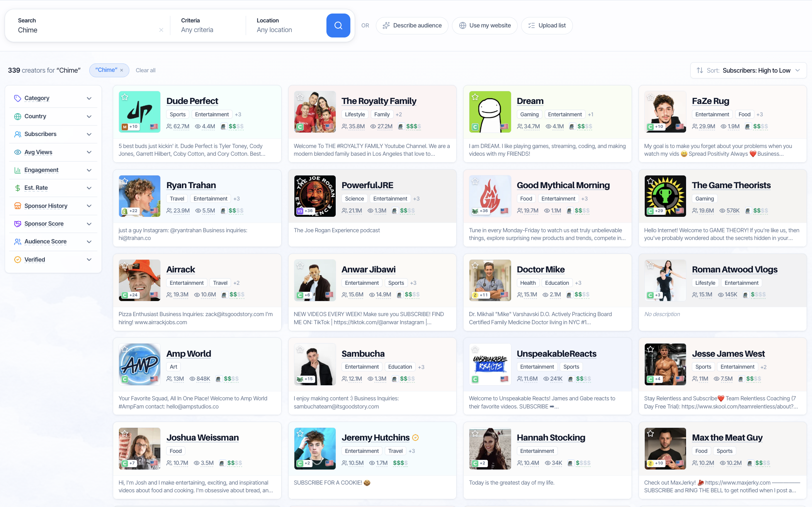Click Jeremy Hutchins verified checkmark badge
Image resolution: width=812 pixels, height=507 pixels.
tap(415, 437)
